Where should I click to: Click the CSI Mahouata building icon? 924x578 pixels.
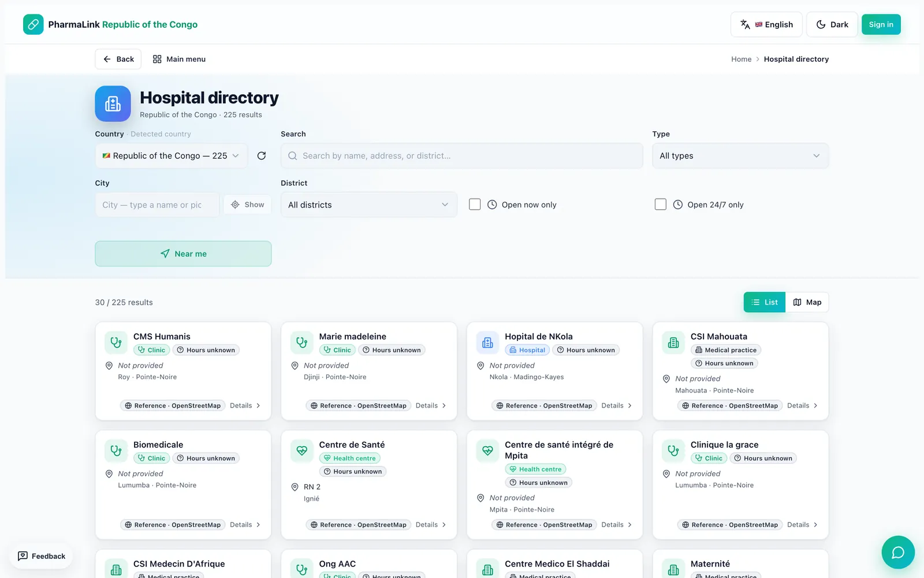pos(673,342)
